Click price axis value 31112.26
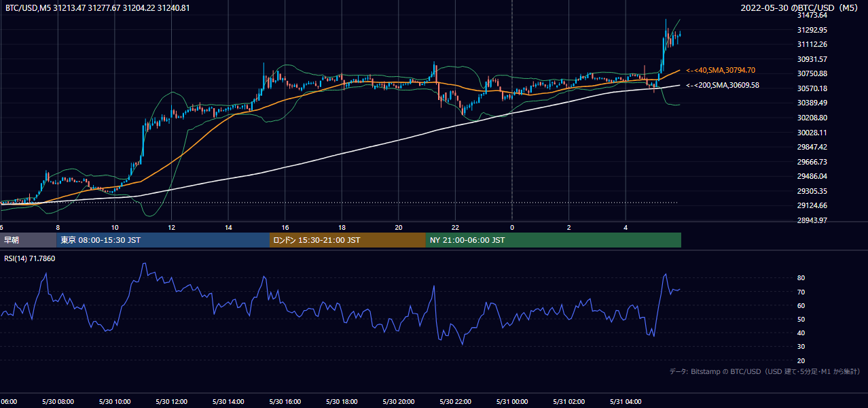 coord(812,44)
